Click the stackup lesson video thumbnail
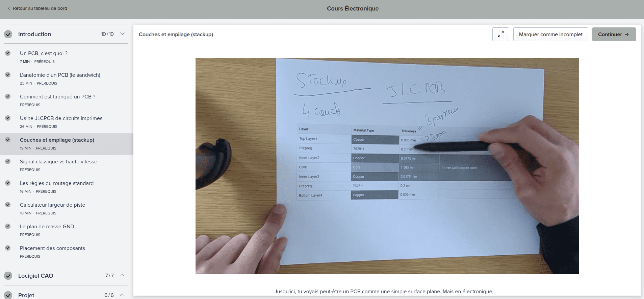The width and height of the screenshot is (644, 299). (x=387, y=166)
